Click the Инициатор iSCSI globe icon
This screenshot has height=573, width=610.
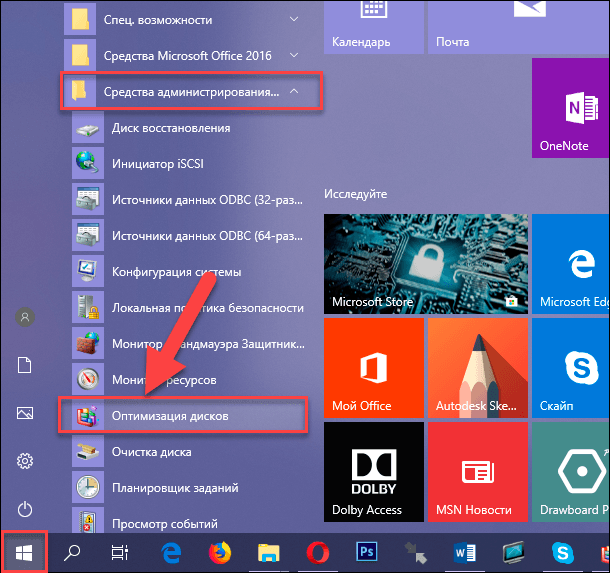[88, 164]
